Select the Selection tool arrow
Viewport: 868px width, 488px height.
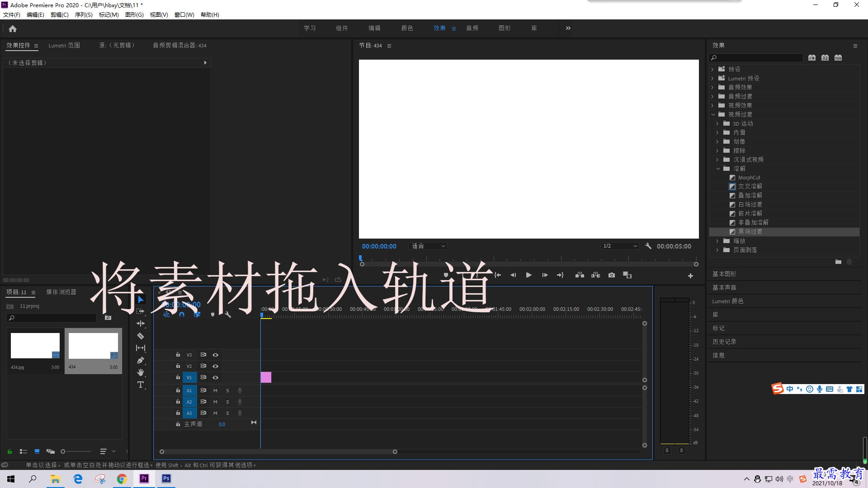pos(141,299)
